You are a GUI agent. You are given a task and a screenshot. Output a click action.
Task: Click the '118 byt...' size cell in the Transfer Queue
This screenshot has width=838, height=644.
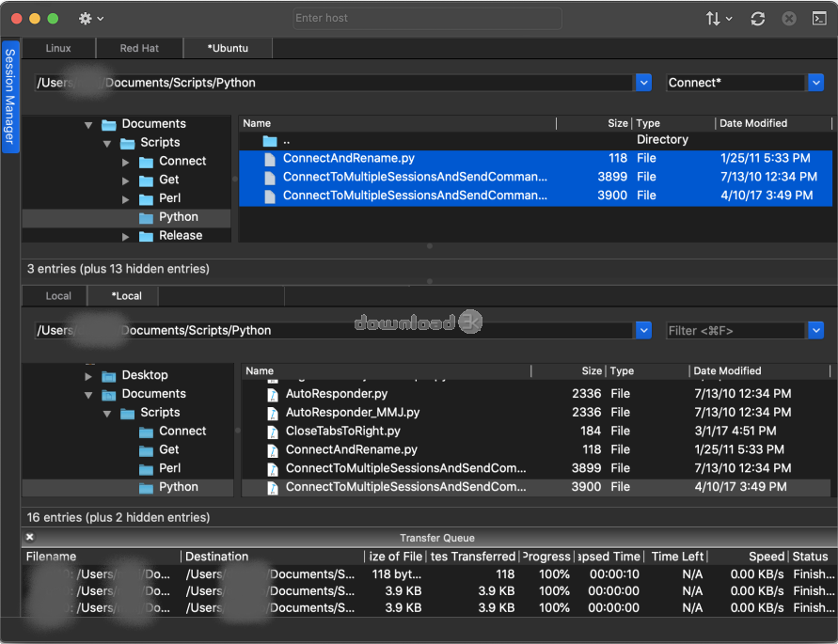tap(397, 574)
